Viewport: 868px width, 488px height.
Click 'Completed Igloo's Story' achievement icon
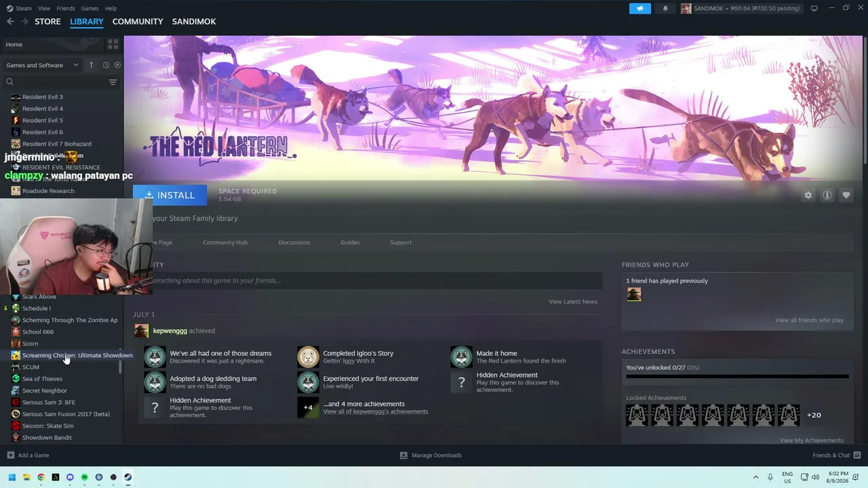[x=308, y=357]
